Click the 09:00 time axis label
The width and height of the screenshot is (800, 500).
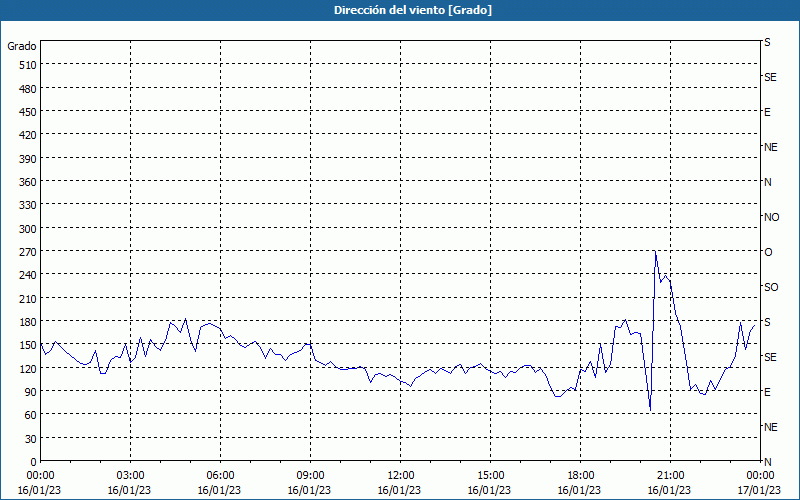point(310,476)
